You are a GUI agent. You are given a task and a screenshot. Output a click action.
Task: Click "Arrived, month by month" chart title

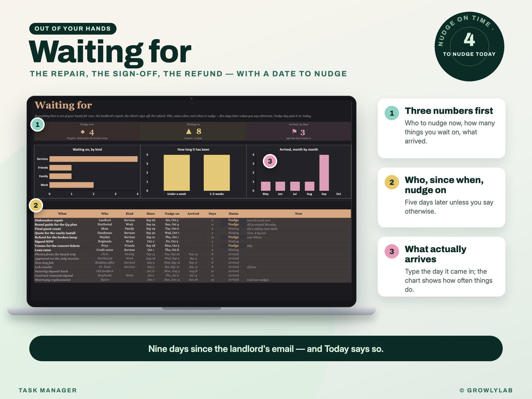point(299,149)
